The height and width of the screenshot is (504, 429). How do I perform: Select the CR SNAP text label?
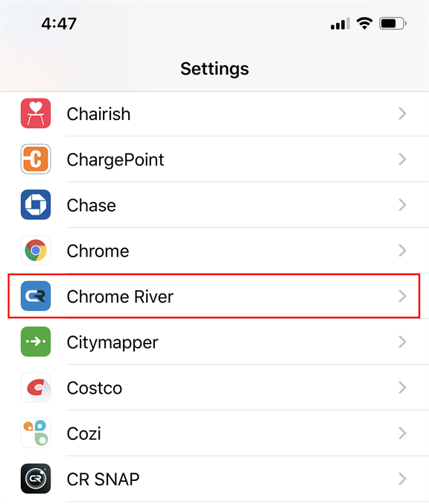pyautogui.click(x=103, y=479)
